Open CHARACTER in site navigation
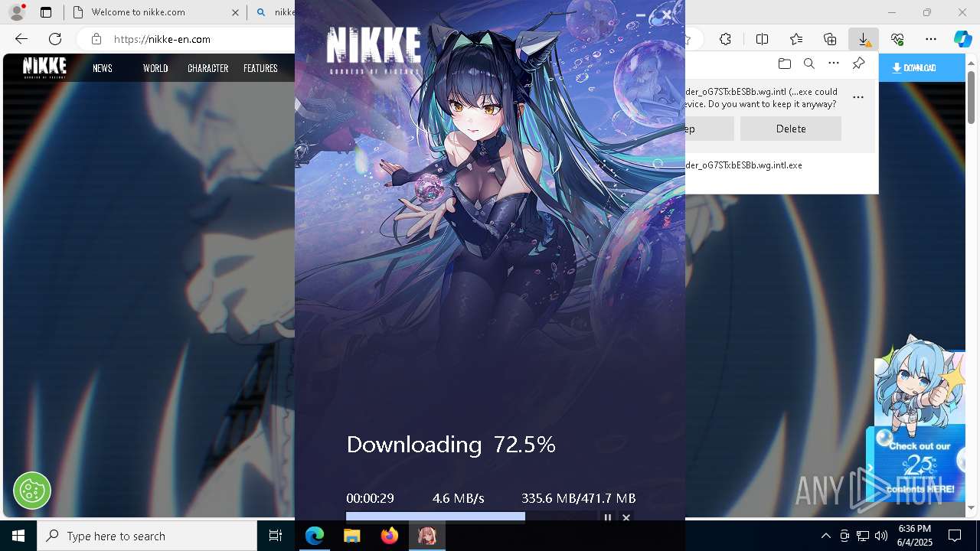 point(208,68)
